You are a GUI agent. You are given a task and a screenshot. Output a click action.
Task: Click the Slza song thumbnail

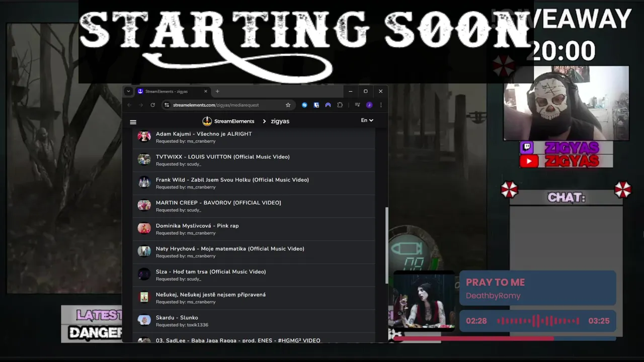pyautogui.click(x=144, y=274)
